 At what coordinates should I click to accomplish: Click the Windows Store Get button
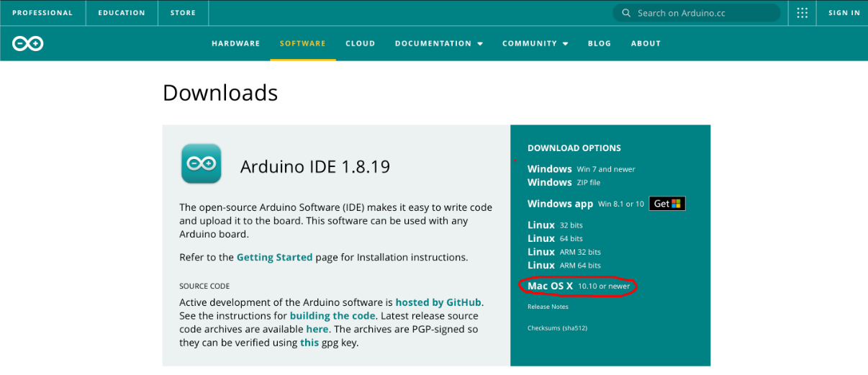point(667,204)
